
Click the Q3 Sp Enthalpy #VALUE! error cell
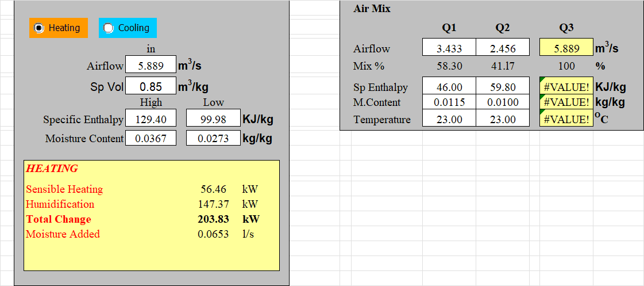(x=566, y=87)
